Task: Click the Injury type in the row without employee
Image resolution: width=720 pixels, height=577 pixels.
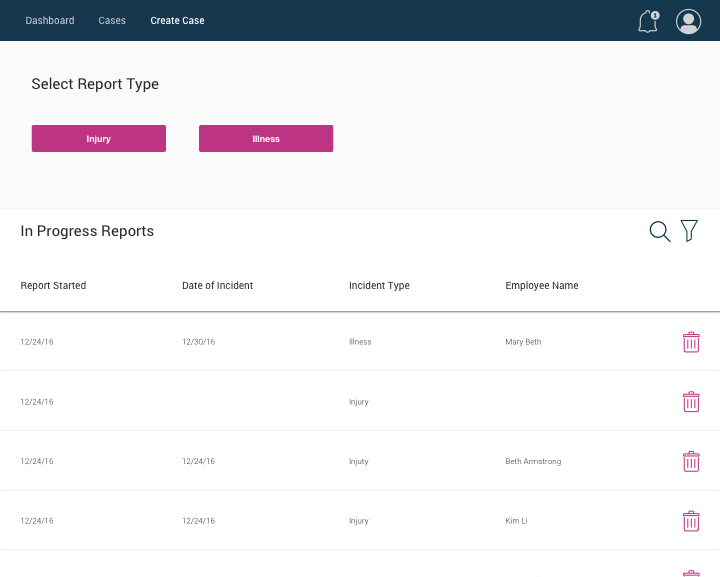Action: (359, 402)
